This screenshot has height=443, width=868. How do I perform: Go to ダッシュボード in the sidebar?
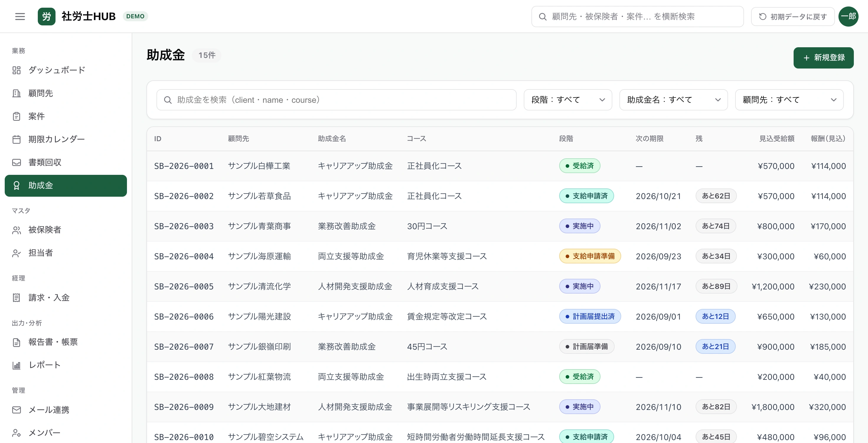click(x=66, y=70)
